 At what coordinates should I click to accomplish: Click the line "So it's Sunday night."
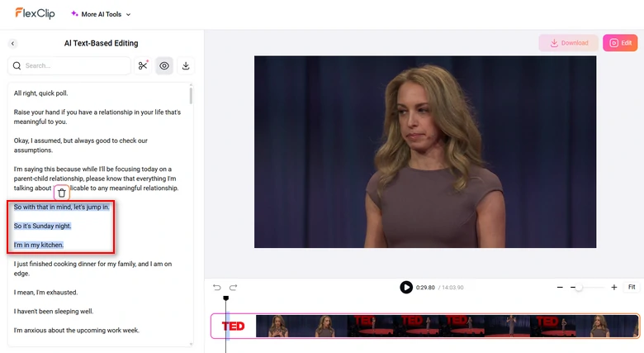point(42,226)
